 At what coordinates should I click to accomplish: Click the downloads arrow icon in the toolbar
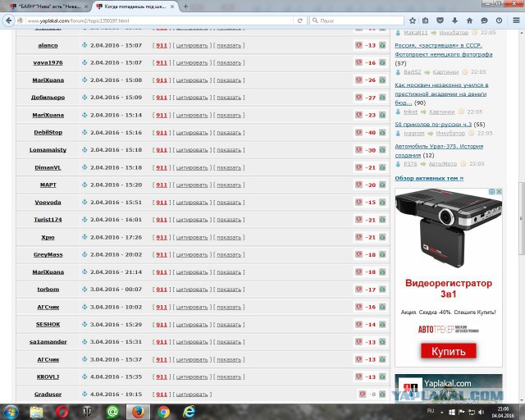(454, 20)
